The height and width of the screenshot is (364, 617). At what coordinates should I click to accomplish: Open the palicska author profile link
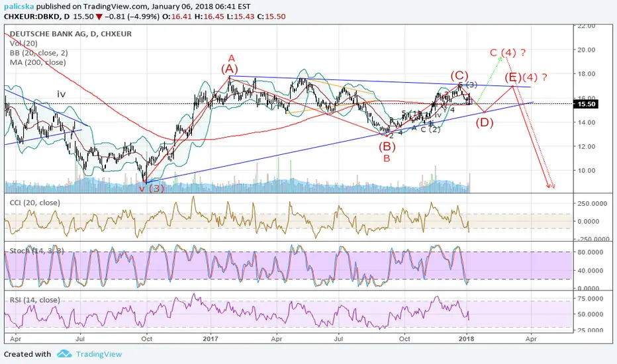pyautogui.click(x=19, y=7)
